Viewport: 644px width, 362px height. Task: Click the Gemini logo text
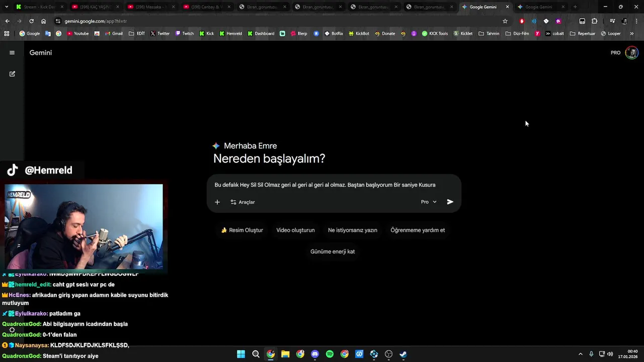pyautogui.click(x=41, y=53)
